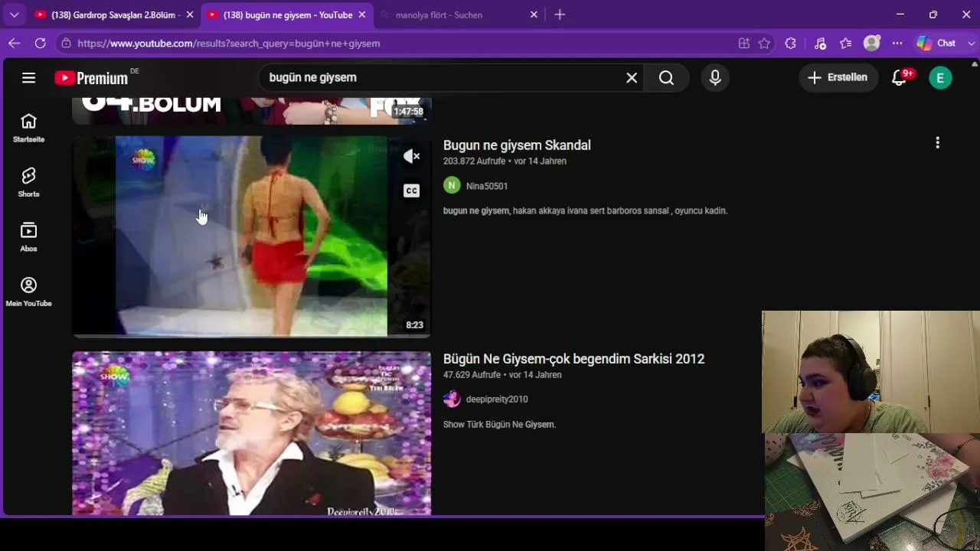The image size is (980, 551).
Task: Click the Erstellen create button
Action: point(838,77)
